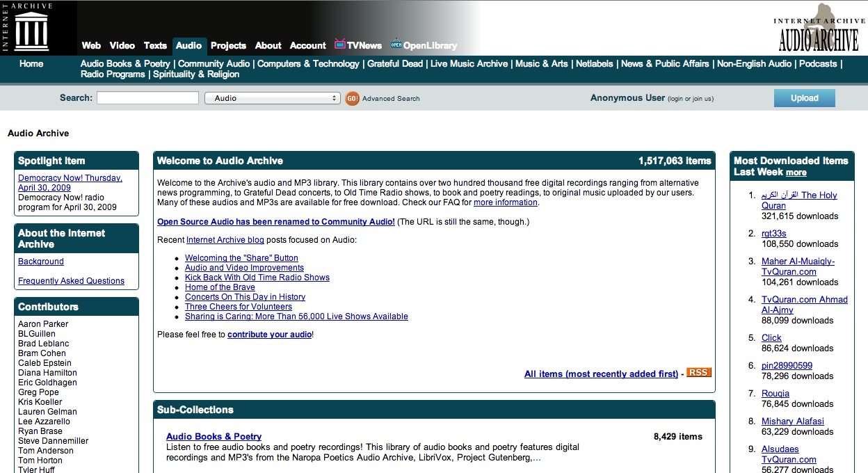The image size is (868, 473).
Task: Go to Podcasts category
Action: (818, 63)
